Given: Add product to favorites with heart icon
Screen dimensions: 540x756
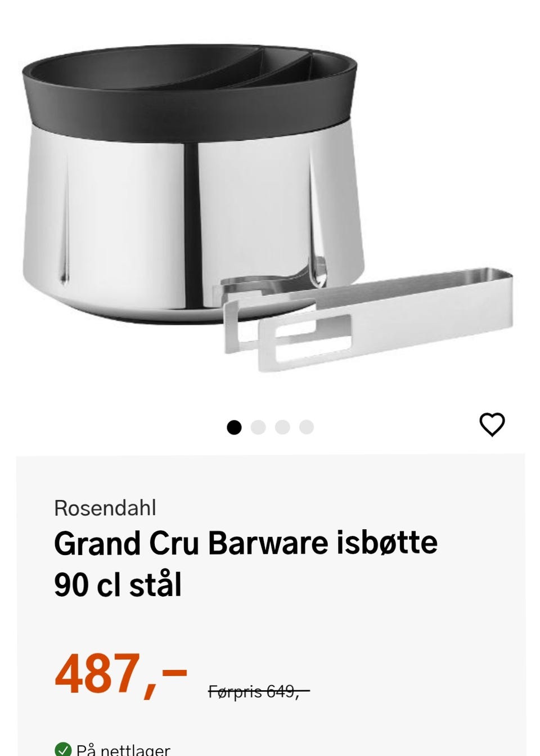Looking at the screenshot, I should (x=492, y=425).
